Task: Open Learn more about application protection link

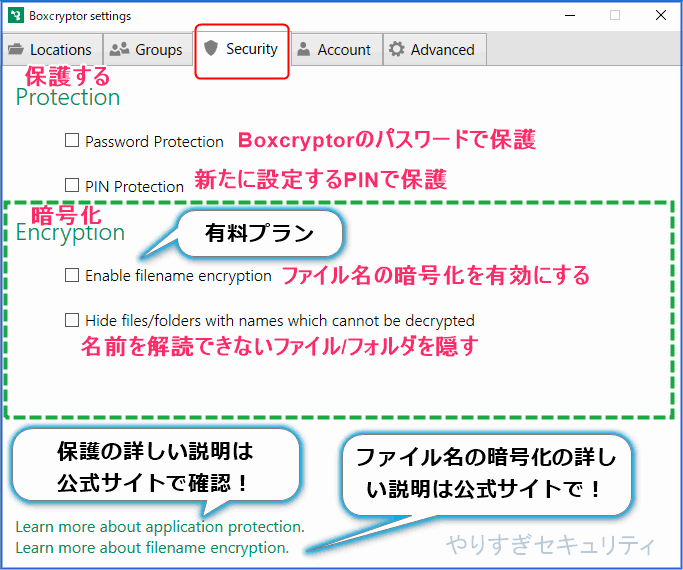Action: click(160, 527)
